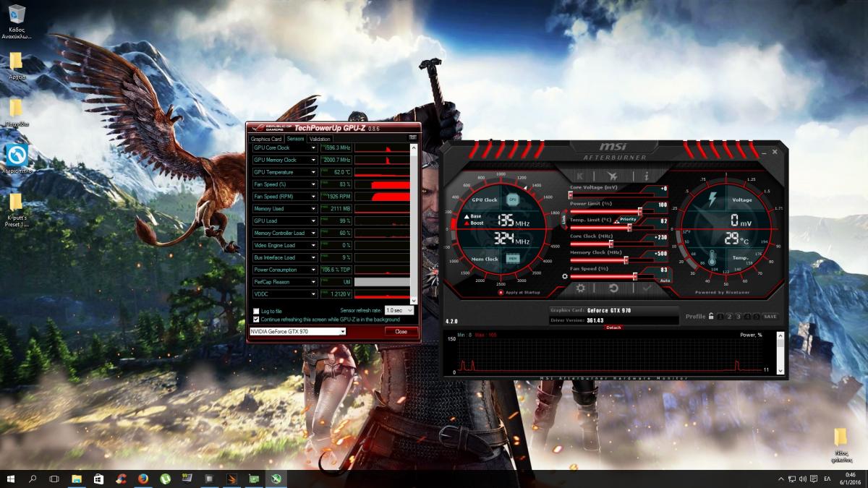Click the Memory Clock (MHz) slider handle
Image resolution: width=868 pixels, height=488 pixels.
point(626,260)
